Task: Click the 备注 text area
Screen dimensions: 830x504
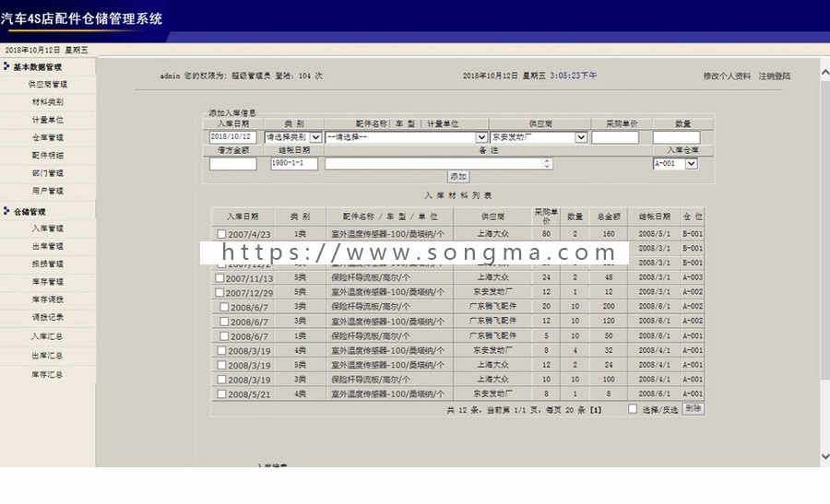Action: 439,163
